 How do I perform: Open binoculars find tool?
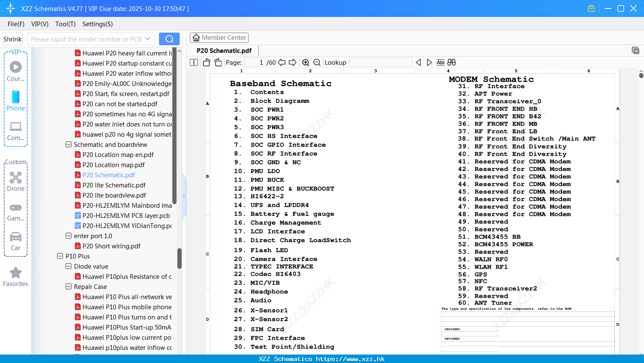452,63
